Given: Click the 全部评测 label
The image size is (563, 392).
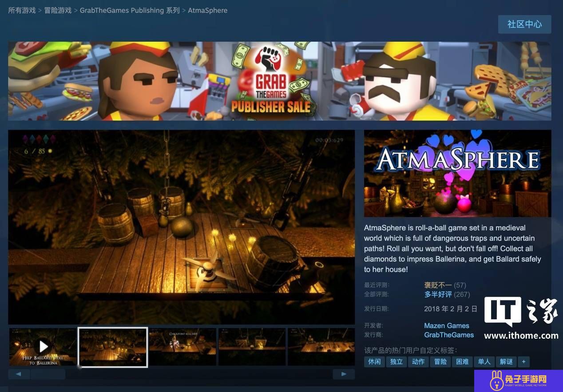Looking at the screenshot, I should click(x=377, y=294).
